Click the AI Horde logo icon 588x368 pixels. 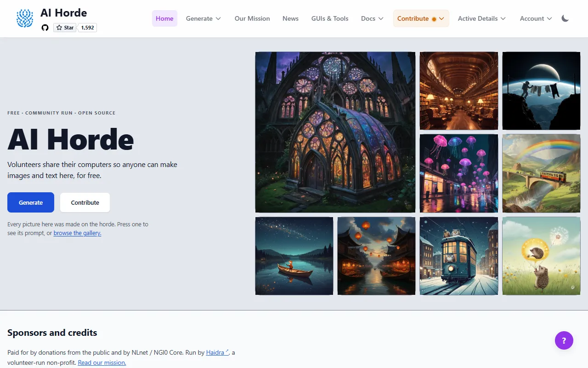click(x=25, y=18)
